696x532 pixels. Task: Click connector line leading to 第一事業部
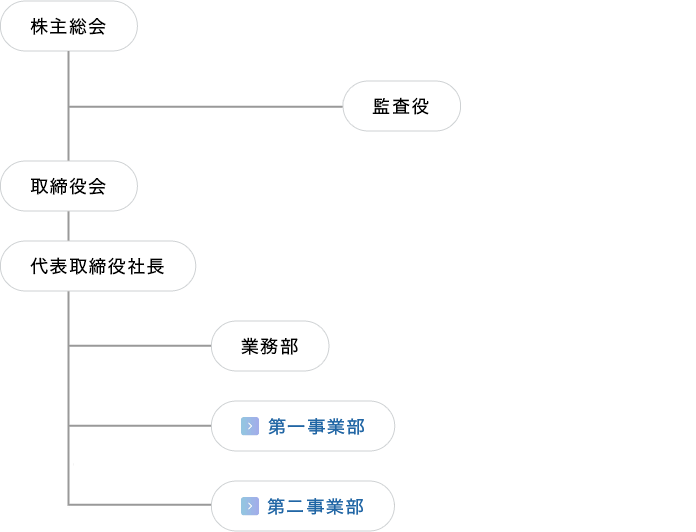140,426
